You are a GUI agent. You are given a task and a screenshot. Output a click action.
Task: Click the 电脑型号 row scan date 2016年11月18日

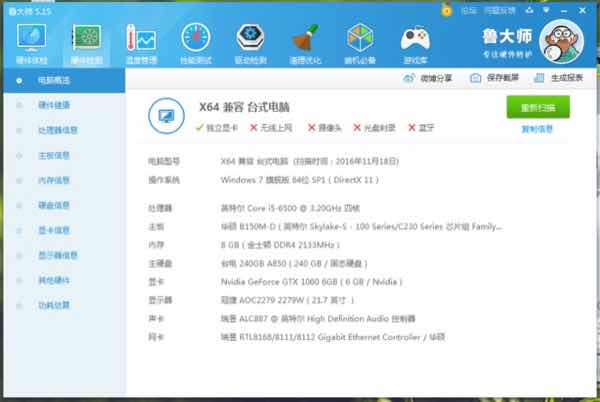coord(346,161)
